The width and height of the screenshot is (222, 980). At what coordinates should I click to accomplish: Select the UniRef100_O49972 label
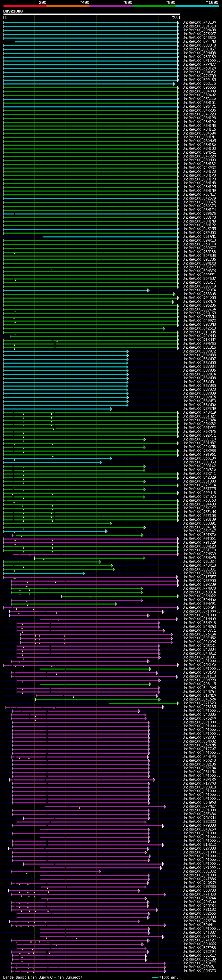coord(199,321)
